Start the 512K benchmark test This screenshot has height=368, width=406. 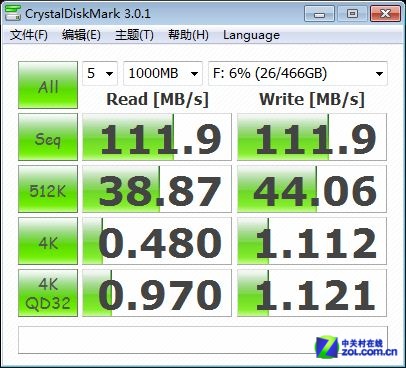click(48, 189)
